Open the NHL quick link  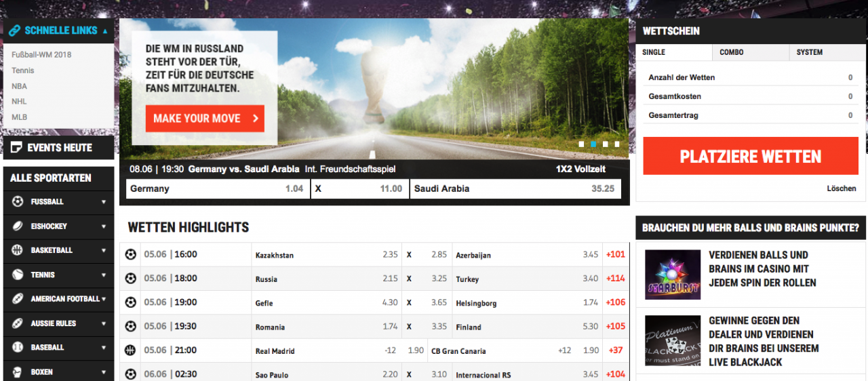coord(19,102)
